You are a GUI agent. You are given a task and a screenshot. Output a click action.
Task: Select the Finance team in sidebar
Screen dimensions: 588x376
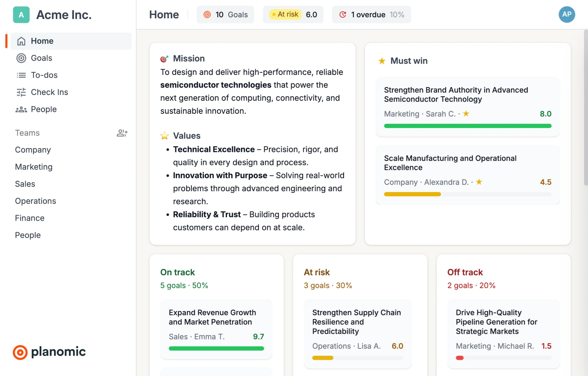tap(30, 218)
